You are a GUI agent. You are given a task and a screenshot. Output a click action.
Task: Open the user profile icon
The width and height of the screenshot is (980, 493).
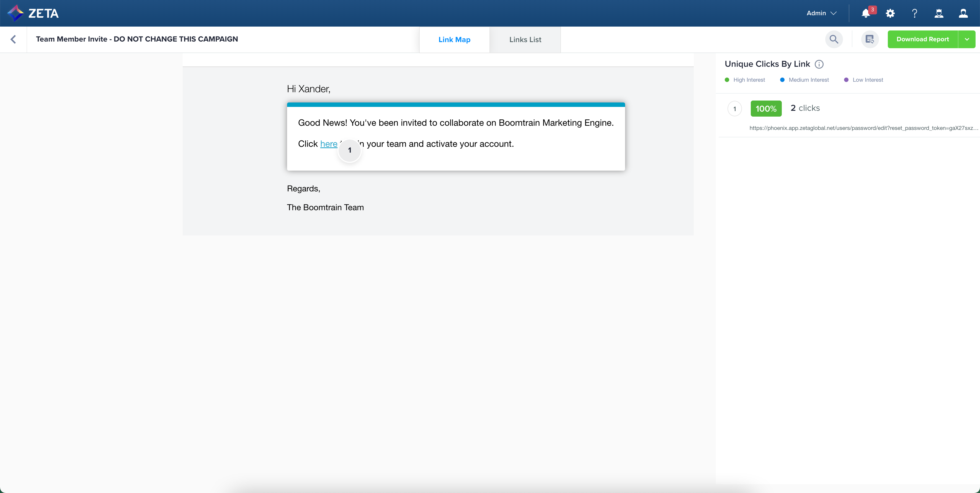963,13
